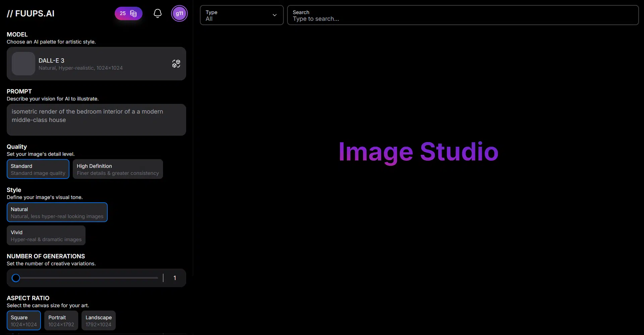Click the DALL-E 3 model thumbnail
The image size is (644, 335).
click(23, 64)
